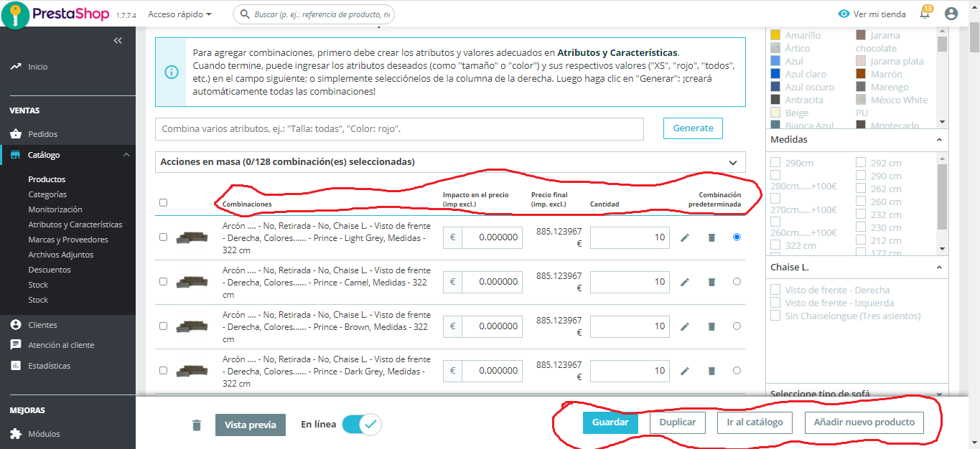Edit the Prince - Brown combination pencil

[685, 326]
